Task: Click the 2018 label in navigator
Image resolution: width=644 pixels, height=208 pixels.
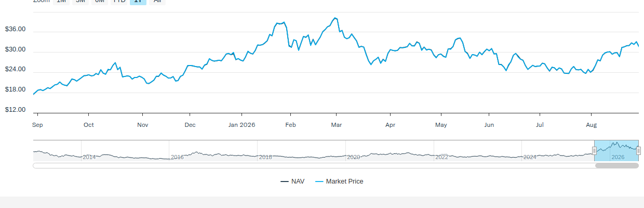Action: click(265, 157)
